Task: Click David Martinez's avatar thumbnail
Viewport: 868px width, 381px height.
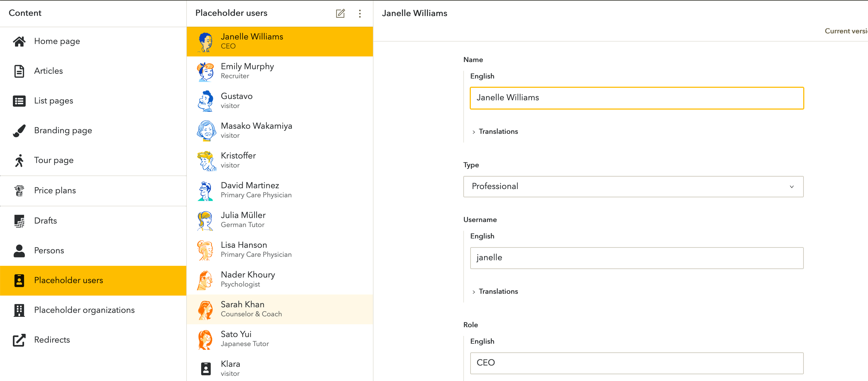Action: pos(205,191)
